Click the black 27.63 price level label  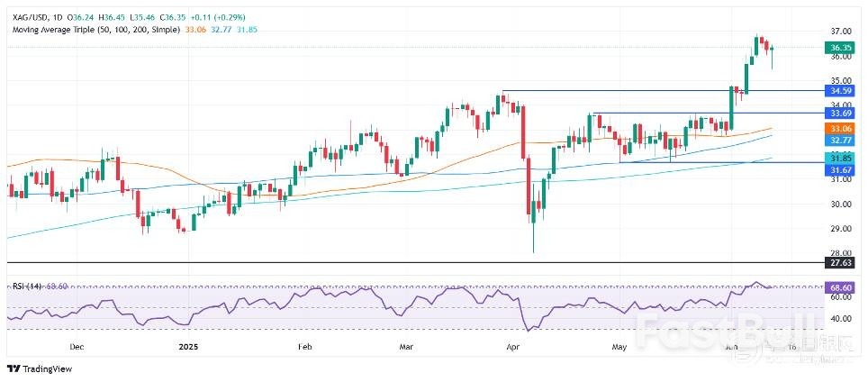click(x=841, y=262)
